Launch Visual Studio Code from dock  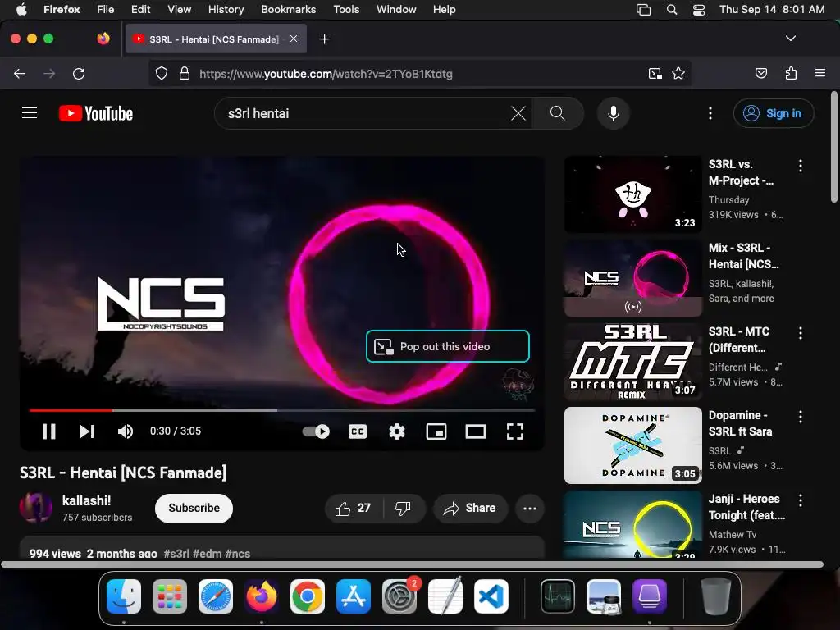(x=491, y=596)
